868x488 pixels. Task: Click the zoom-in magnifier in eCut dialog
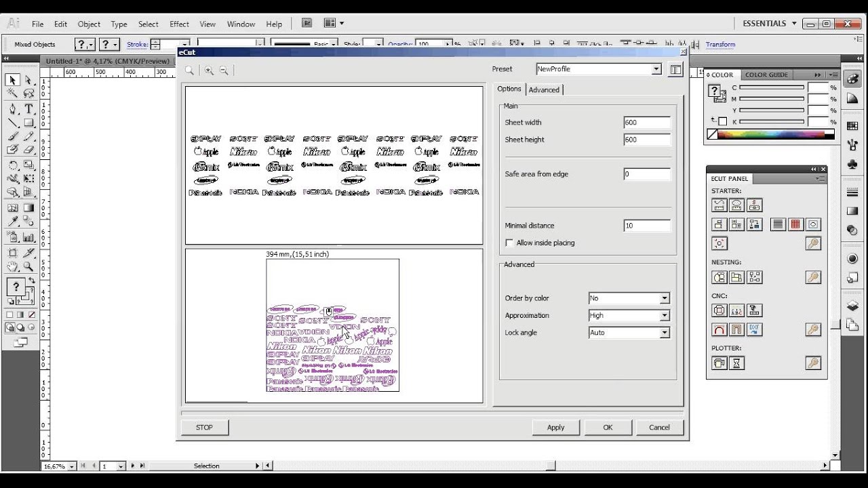pos(209,70)
